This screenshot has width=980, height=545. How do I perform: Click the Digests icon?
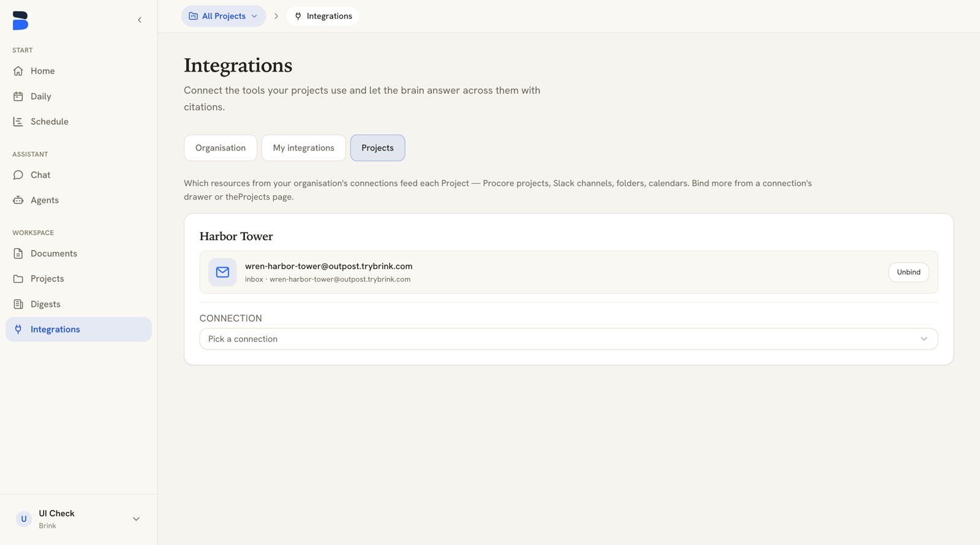tap(18, 304)
